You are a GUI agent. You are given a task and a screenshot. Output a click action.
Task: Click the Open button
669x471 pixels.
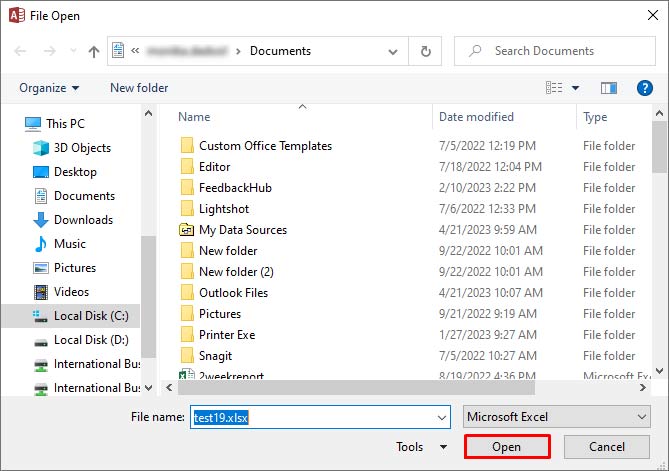pyautogui.click(x=506, y=447)
